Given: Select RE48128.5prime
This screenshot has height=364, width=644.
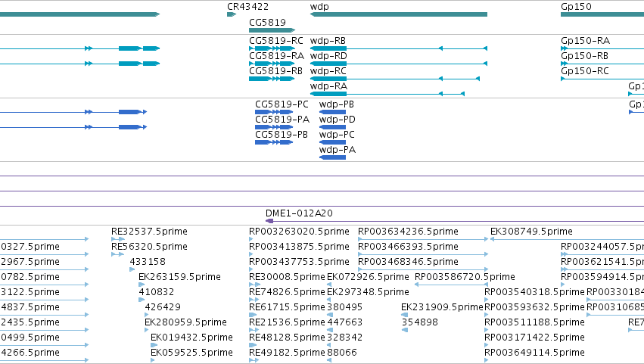Looking at the screenshot, I should (x=287, y=338).
